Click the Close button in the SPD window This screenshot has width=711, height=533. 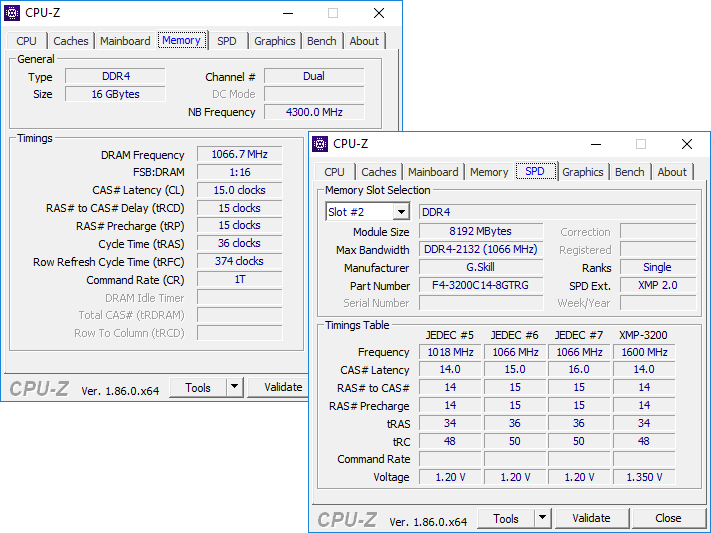668,518
